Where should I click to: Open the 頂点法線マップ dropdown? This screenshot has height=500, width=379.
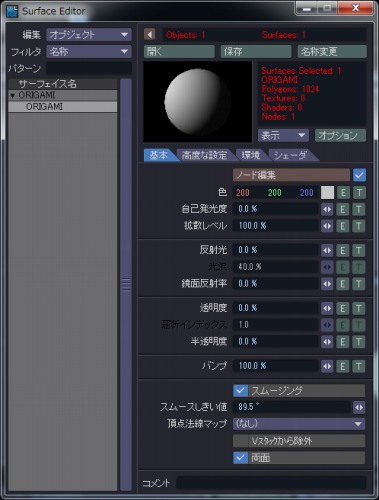pos(299,424)
